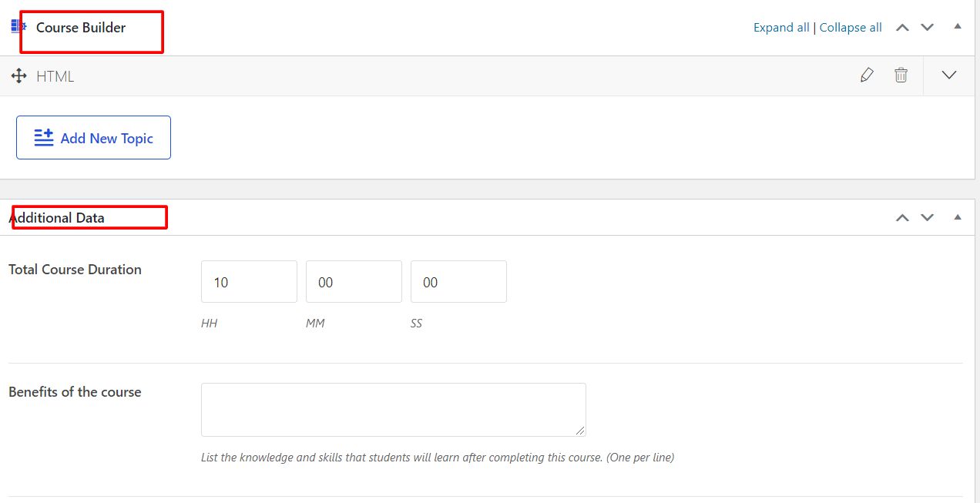Move the Additional Data panel up
The image size is (980, 503).
[x=902, y=218]
